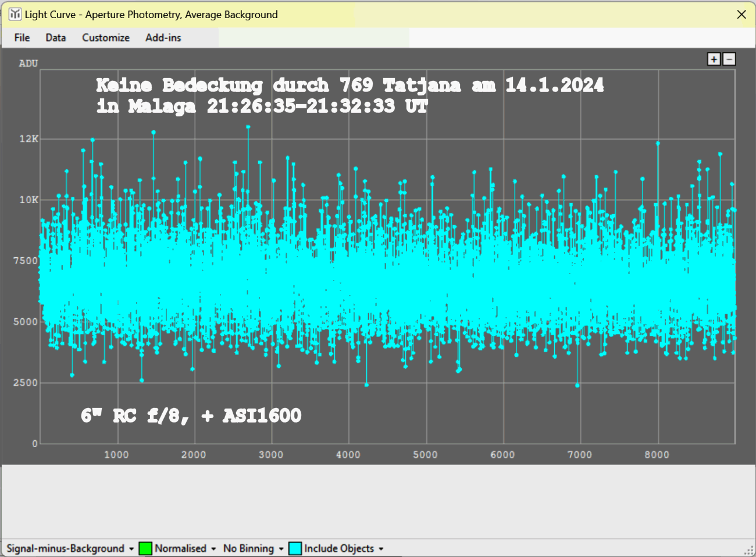Click the Light Curve window app icon
This screenshot has width=756, height=557.
point(15,14)
